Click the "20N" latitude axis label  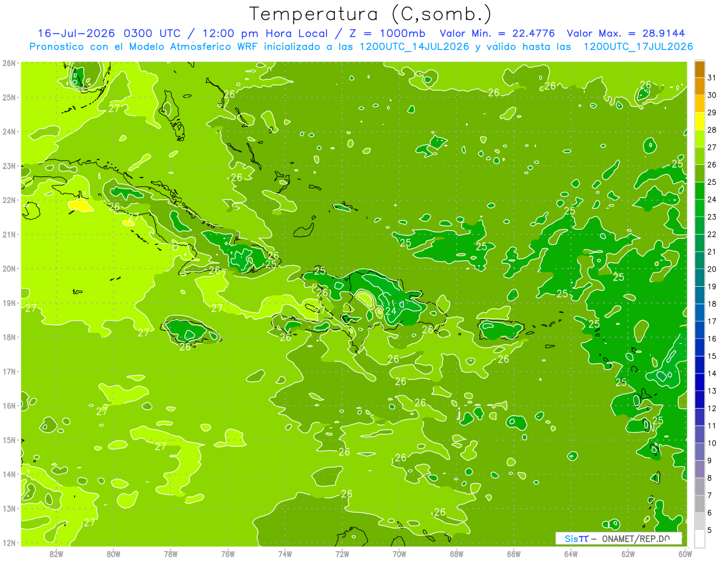[9, 269]
